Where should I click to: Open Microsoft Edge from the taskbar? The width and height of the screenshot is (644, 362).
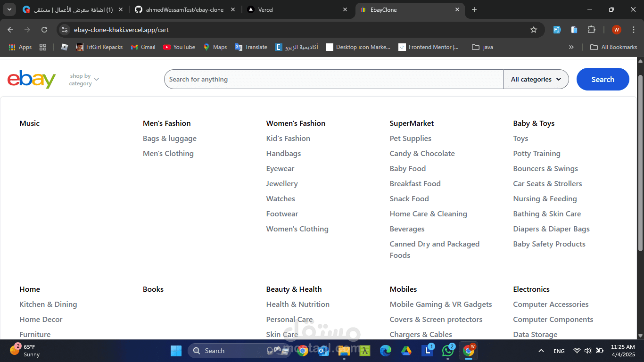(x=386, y=351)
